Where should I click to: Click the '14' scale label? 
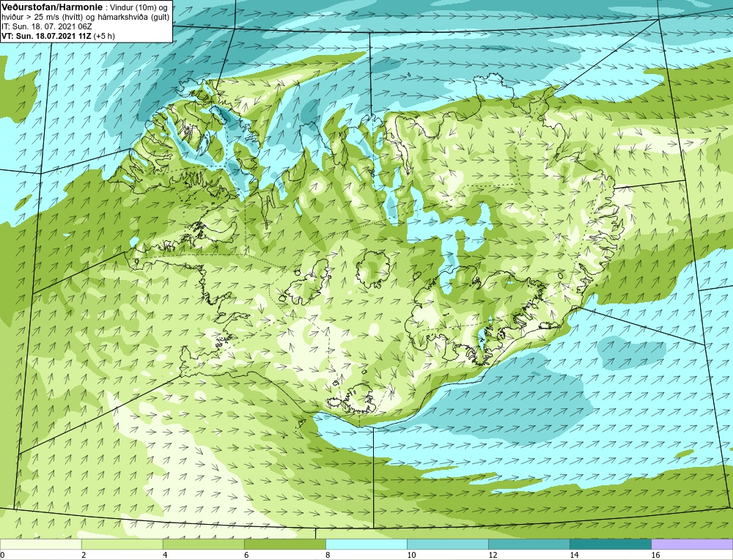pos(574,555)
